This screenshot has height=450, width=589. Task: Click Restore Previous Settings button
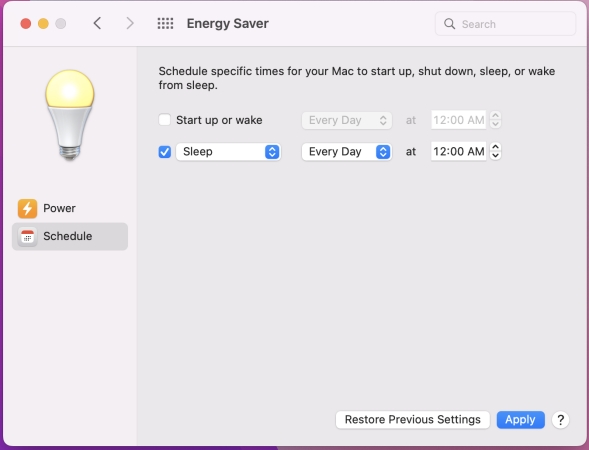click(x=412, y=420)
